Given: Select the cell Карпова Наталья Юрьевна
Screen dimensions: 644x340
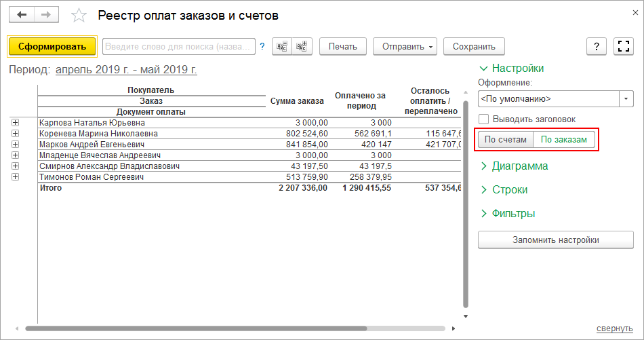Looking at the screenshot, I should coord(152,123).
